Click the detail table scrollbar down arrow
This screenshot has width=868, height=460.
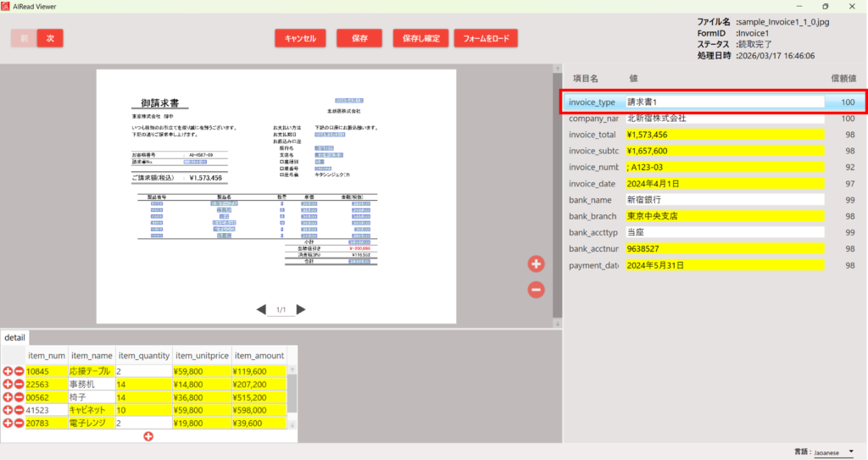(x=292, y=424)
